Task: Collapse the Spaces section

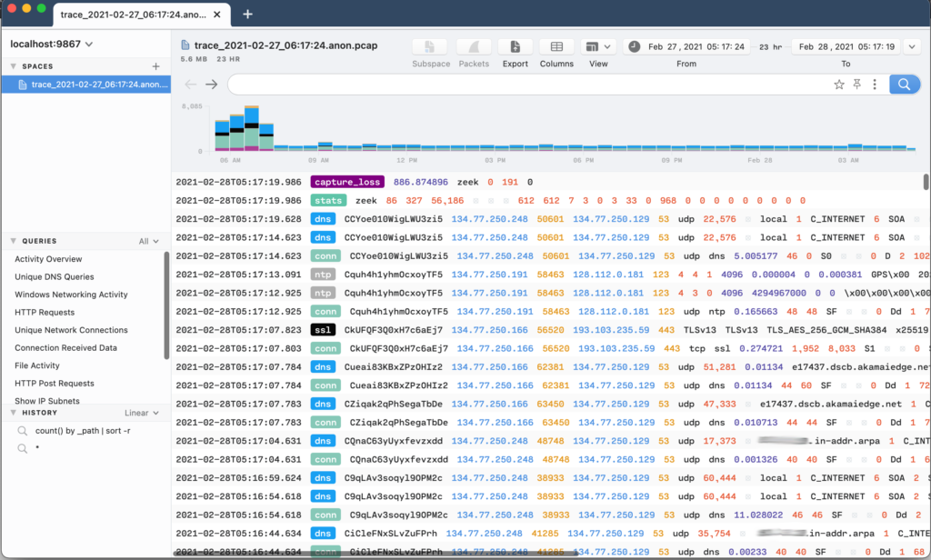Action: [x=15, y=66]
